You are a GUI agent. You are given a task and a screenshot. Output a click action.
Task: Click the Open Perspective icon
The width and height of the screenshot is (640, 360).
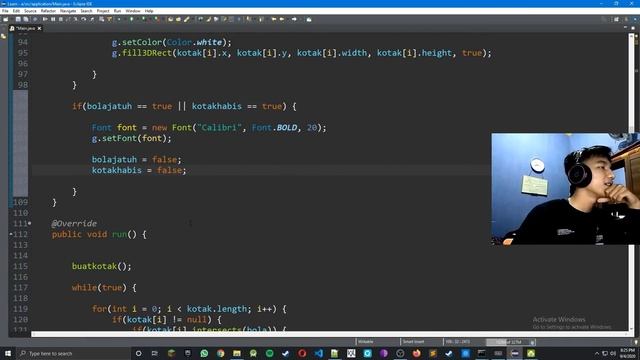(616, 19)
